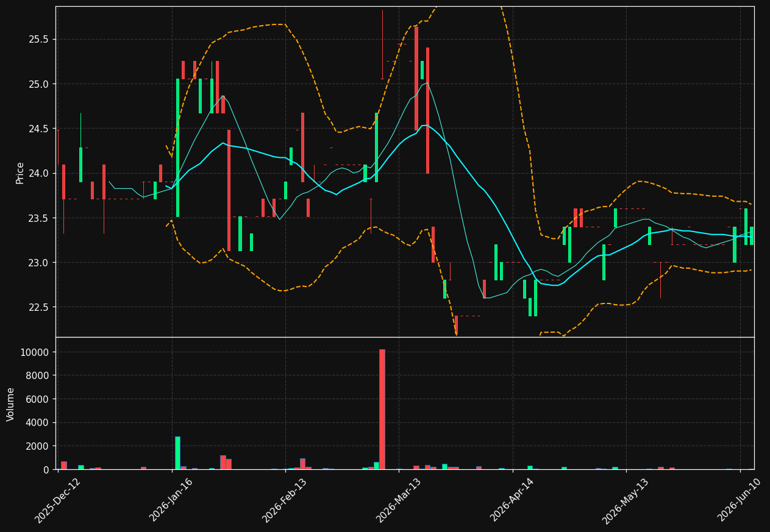Screen dimensions: 770x532
Task: Click the 6000 volume axis tick
Action: pos(38,399)
